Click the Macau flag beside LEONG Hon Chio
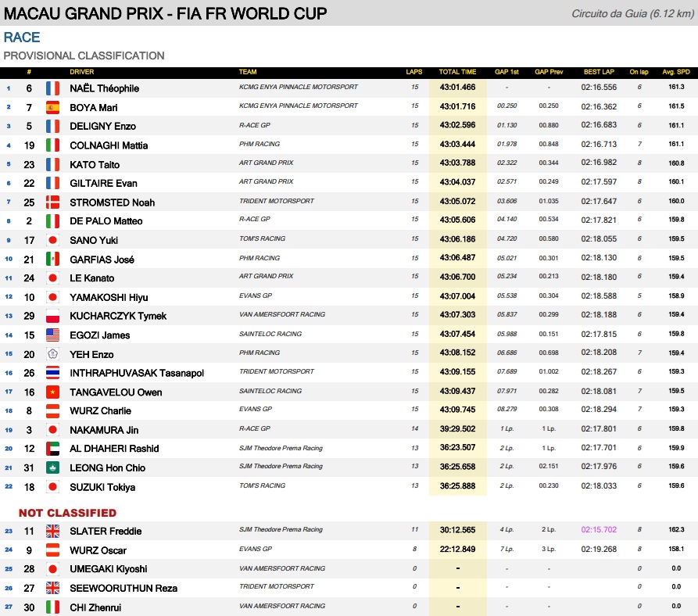Screen dimensions: 698x616 [x=52, y=467]
